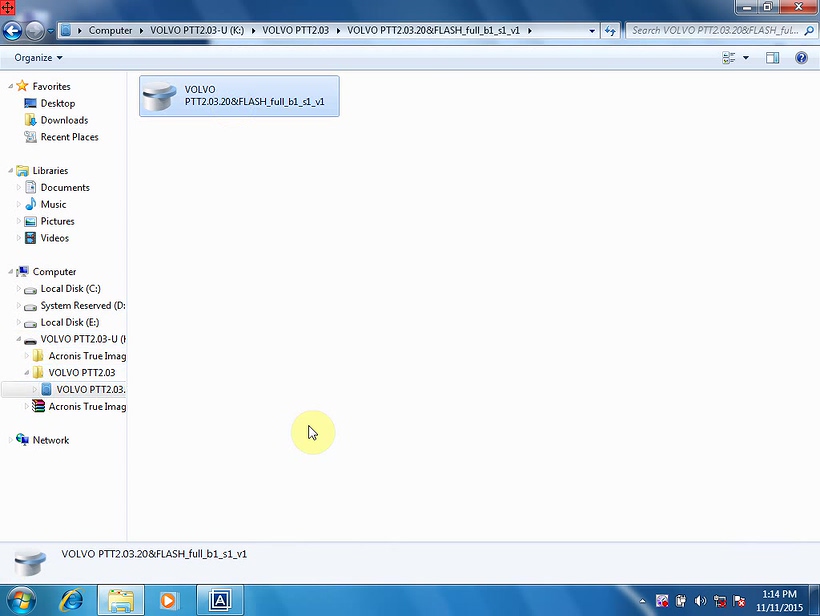Open the Action Center flag icon
The height and width of the screenshot is (616, 820).
[739, 601]
